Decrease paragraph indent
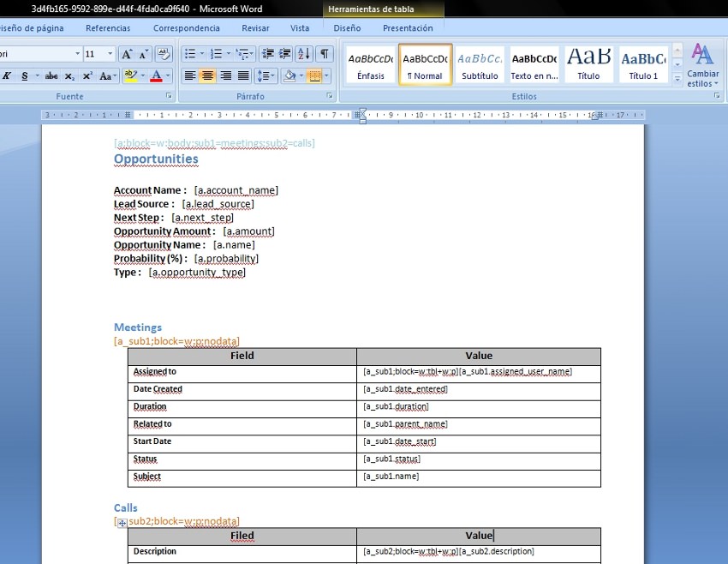 click(266, 54)
